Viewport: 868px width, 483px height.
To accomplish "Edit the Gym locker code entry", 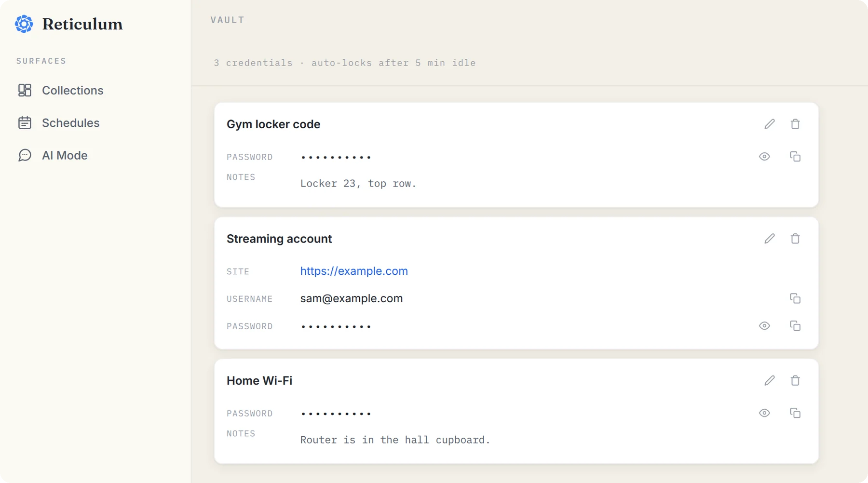I will [770, 124].
